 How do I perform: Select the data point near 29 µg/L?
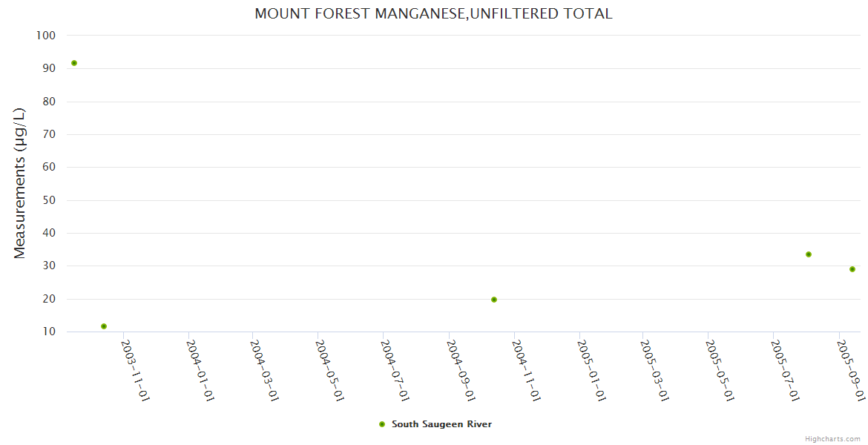coord(852,269)
